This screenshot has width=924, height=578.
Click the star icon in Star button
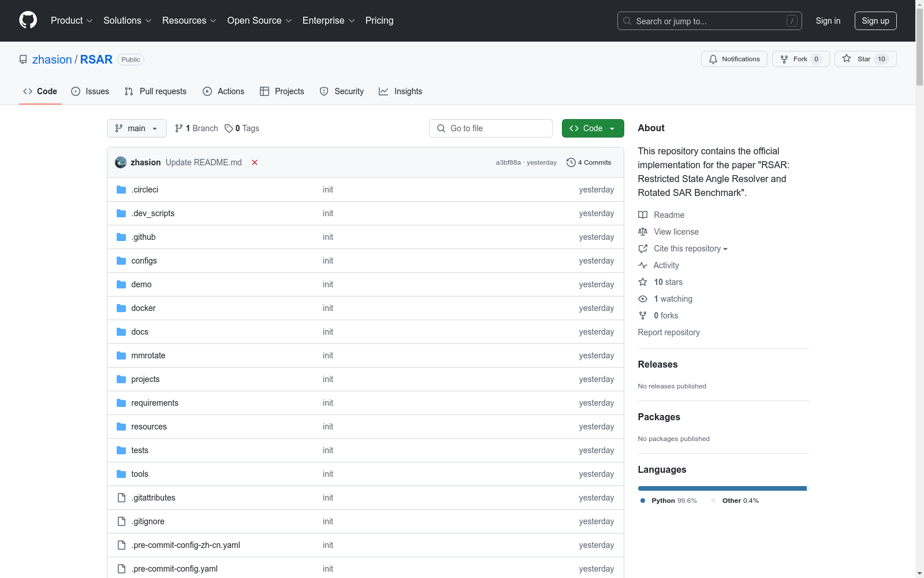pos(847,58)
